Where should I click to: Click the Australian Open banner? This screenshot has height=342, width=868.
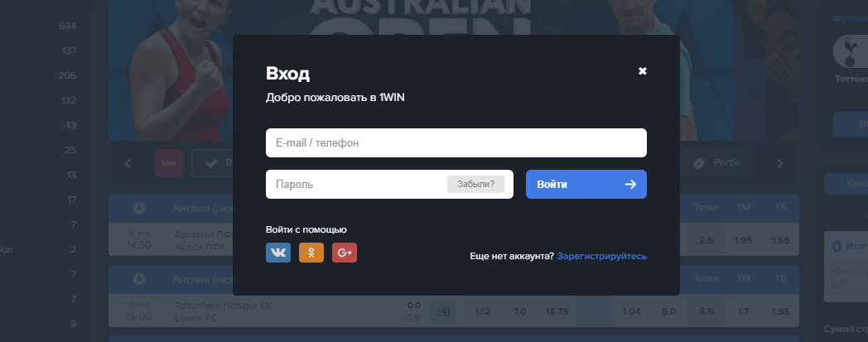click(x=421, y=70)
